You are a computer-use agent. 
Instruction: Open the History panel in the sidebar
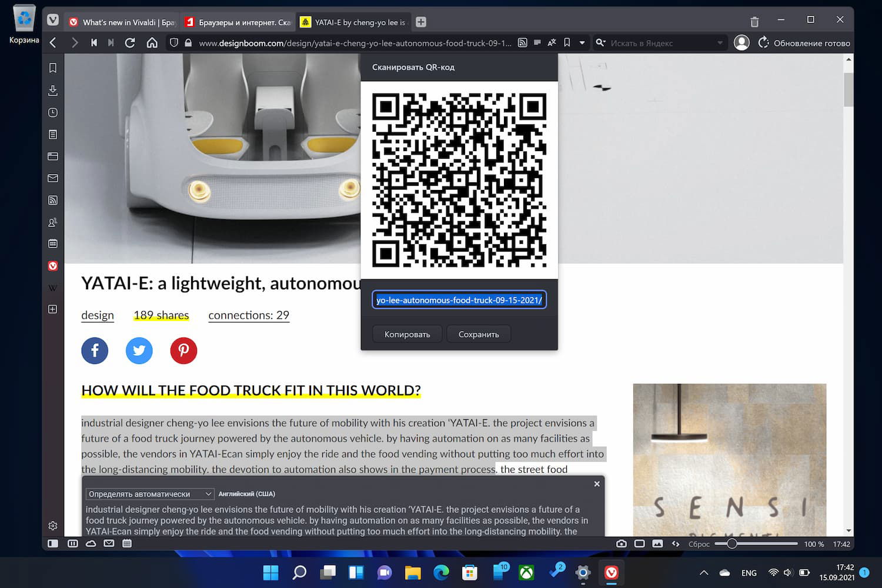point(53,112)
